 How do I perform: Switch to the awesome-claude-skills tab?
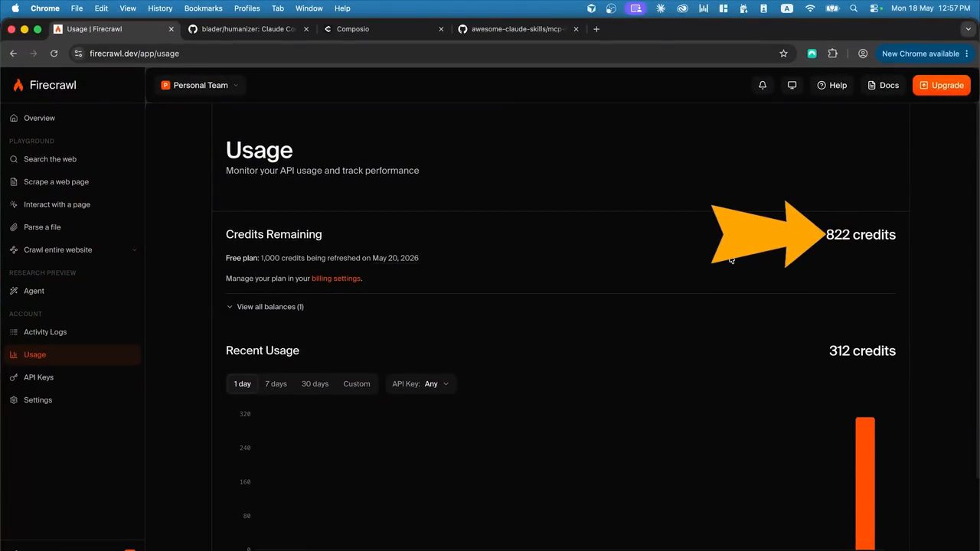(x=518, y=29)
